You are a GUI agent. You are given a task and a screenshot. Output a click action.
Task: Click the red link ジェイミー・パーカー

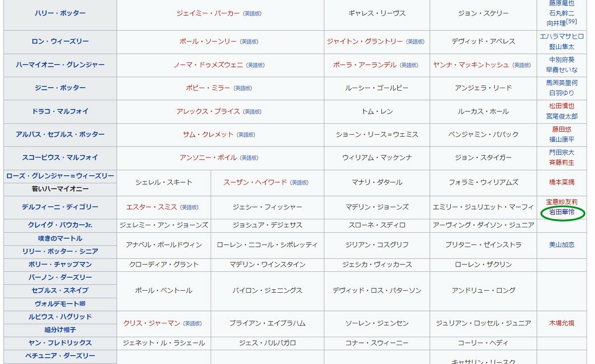click(208, 13)
